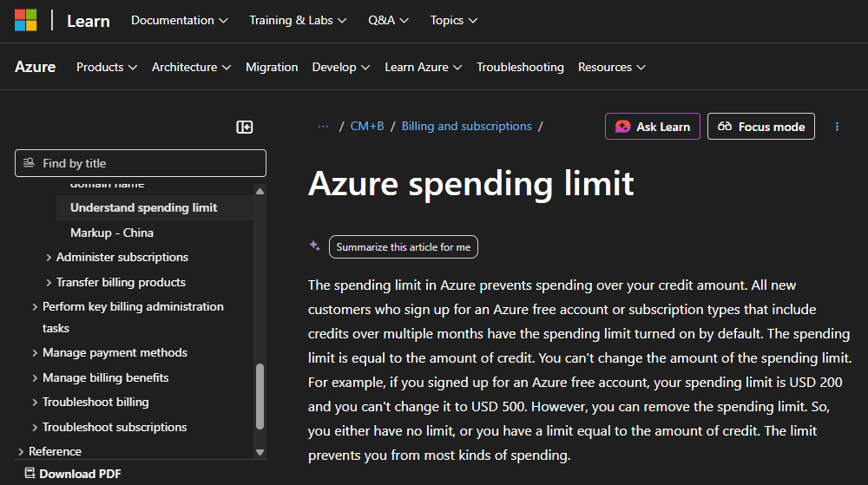Click the Azure spending limit heading
The width and height of the screenshot is (868, 485).
(471, 184)
